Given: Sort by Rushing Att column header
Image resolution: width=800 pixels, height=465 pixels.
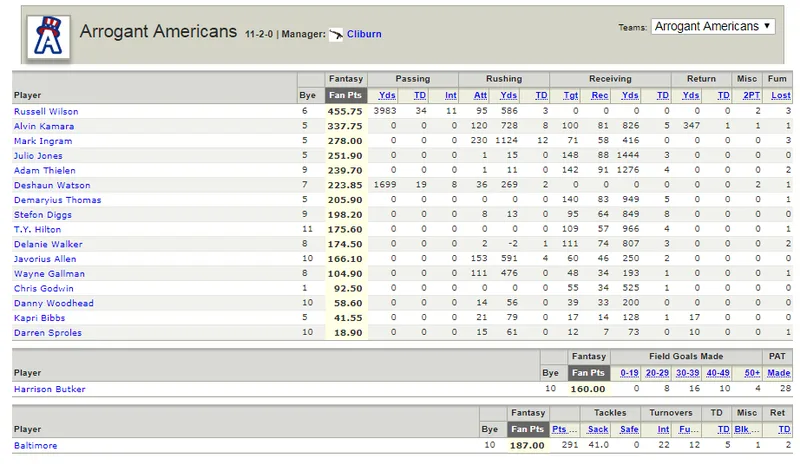Looking at the screenshot, I should 480,95.
